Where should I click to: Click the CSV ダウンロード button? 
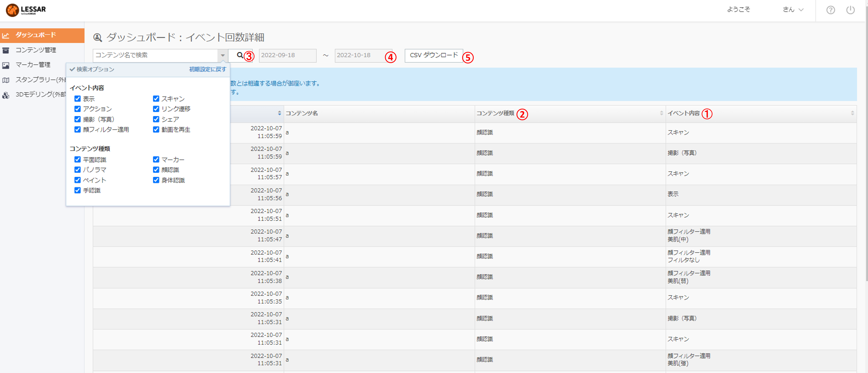[434, 55]
